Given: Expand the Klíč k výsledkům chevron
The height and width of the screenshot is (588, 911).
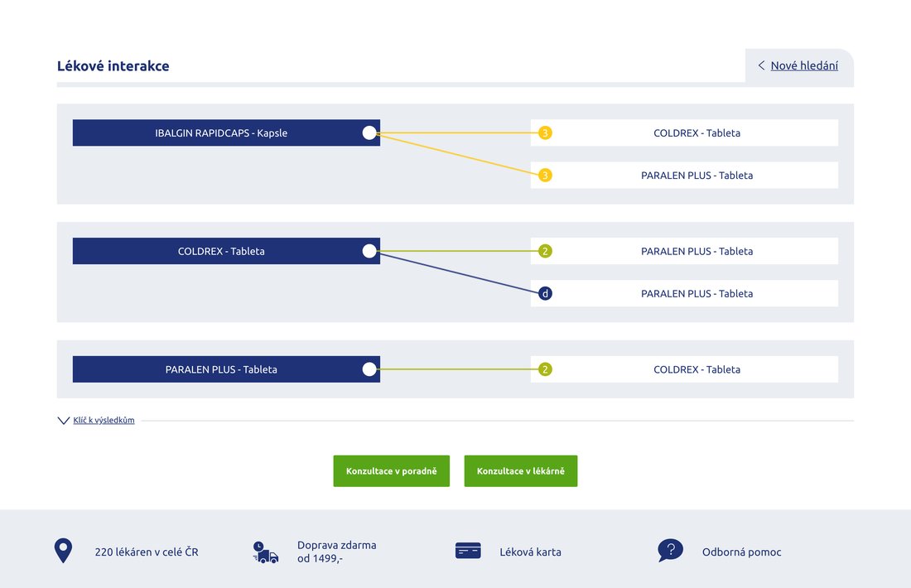Looking at the screenshot, I should click(64, 421).
